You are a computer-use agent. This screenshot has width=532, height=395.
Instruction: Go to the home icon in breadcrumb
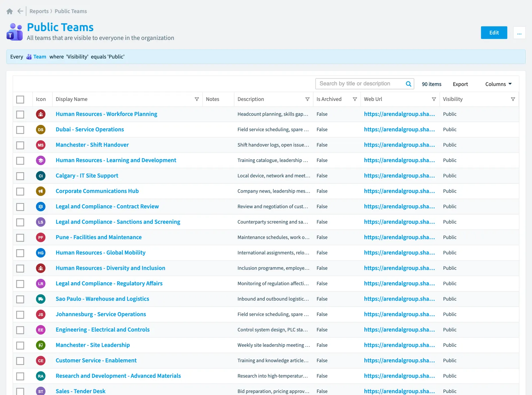click(x=10, y=11)
